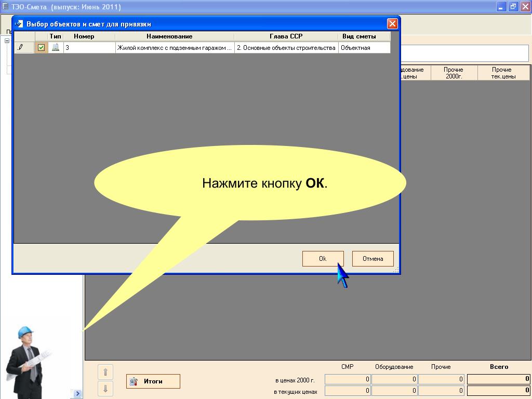This screenshot has width=532, height=399.
Task: Click the move up arrow button
Action: coord(105,372)
